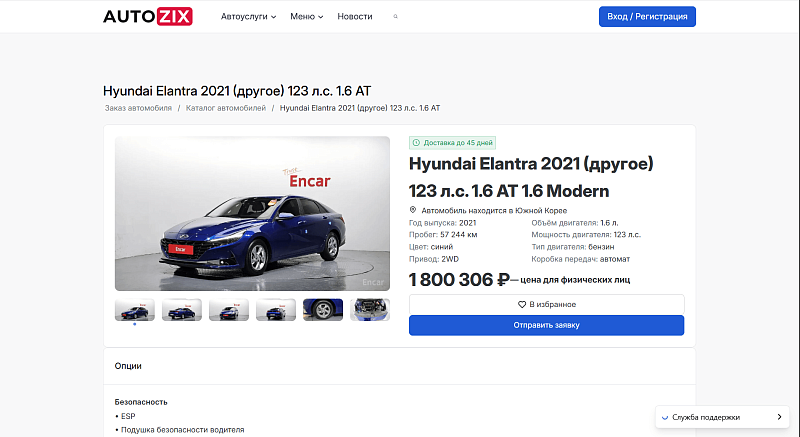
Task: Click the Объём двигателя: 1.6 л. text
Action: (x=574, y=223)
